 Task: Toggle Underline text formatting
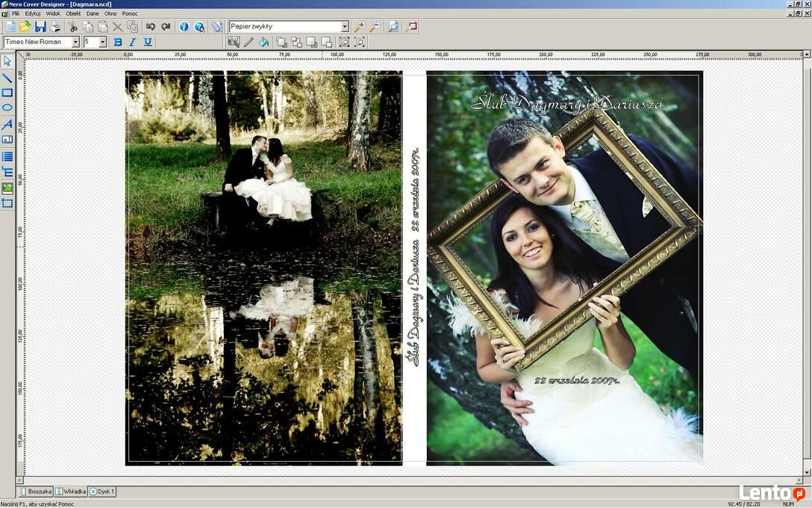click(148, 43)
